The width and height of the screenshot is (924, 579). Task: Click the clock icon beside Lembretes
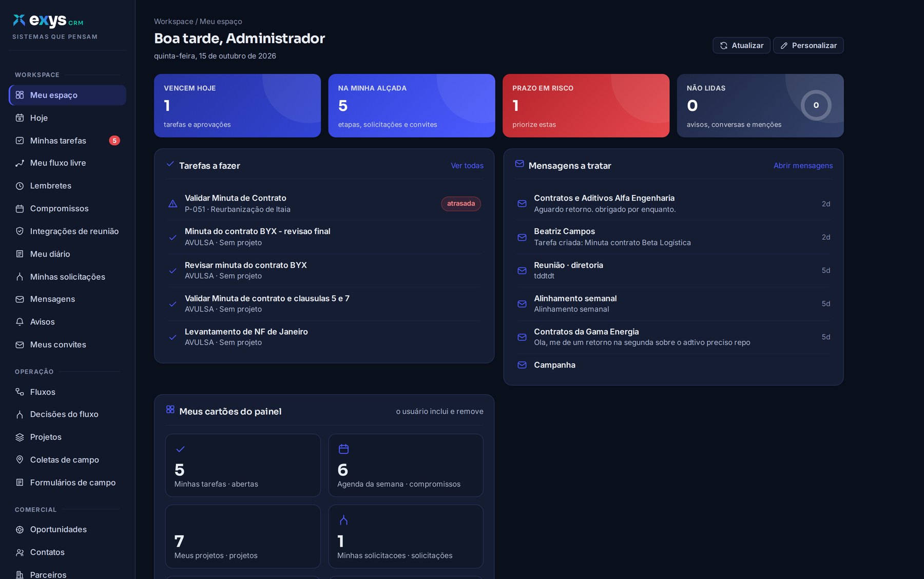pyautogui.click(x=20, y=186)
